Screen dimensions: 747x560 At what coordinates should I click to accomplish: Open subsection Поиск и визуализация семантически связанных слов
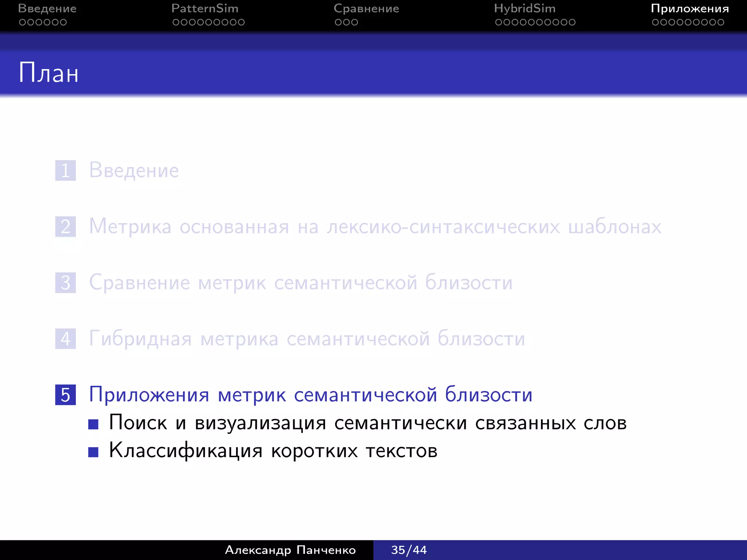click(x=368, y=423)
